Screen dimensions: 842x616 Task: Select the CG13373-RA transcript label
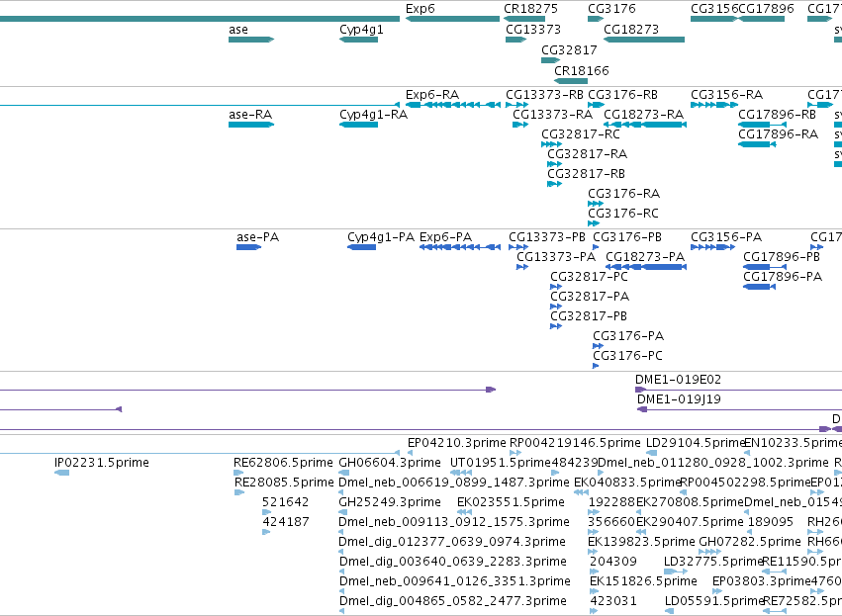click(x=552, y=115)
